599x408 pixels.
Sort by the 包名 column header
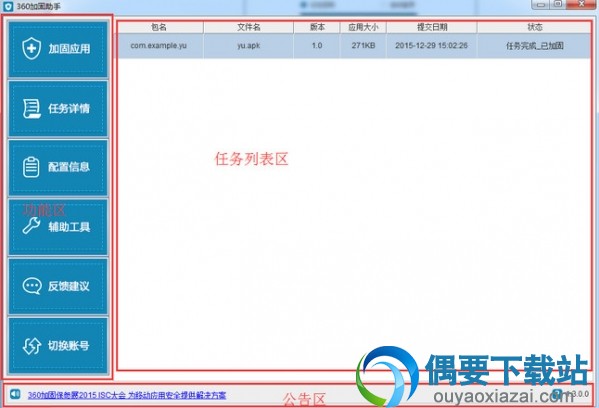[160, 27]
